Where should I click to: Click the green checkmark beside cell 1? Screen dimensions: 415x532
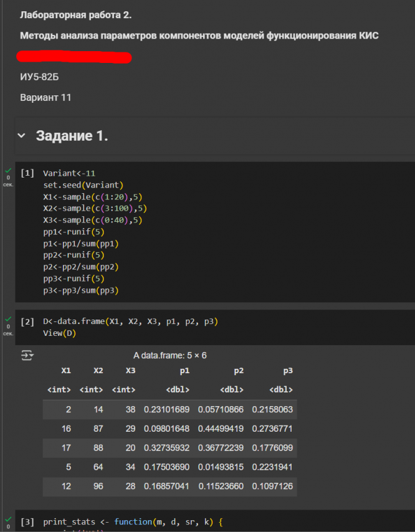8,170
